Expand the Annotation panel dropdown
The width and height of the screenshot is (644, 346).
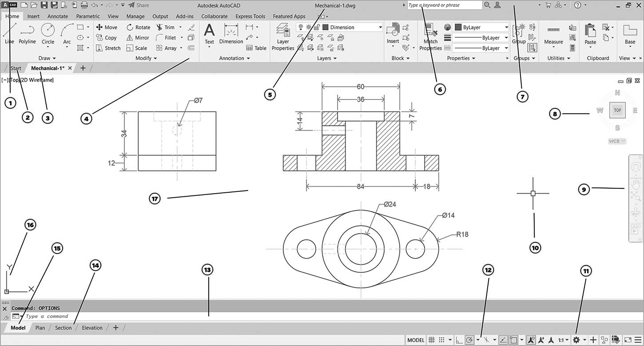(235, 58)
